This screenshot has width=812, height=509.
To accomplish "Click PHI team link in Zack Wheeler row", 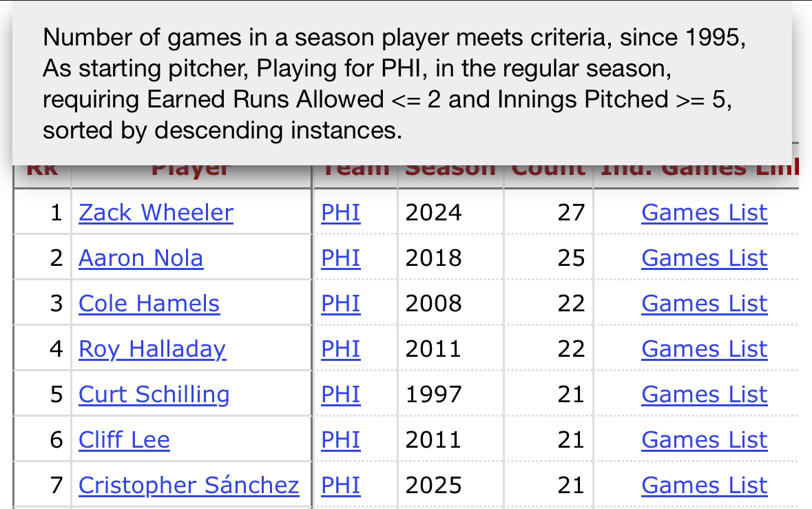I will [340, 213].
